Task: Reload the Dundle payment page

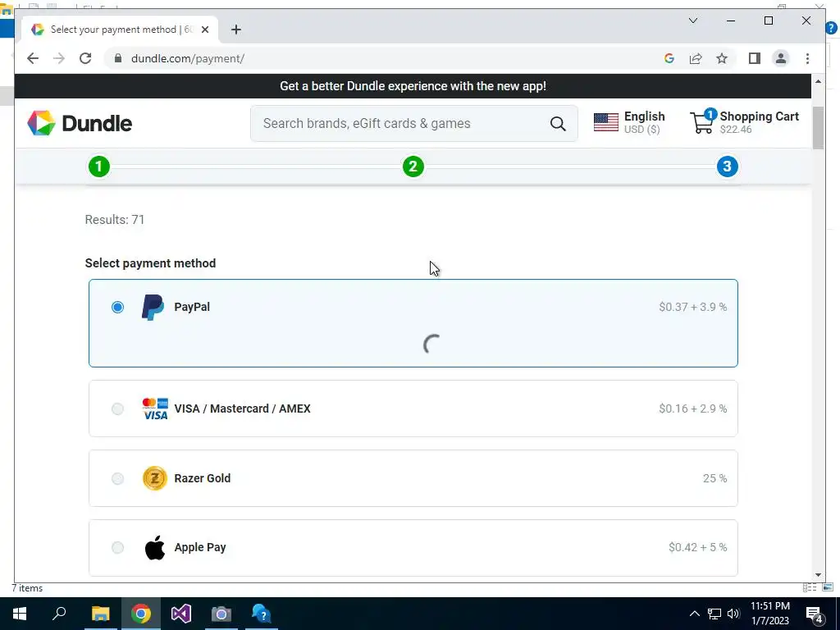Action: [x=85, y=58]
